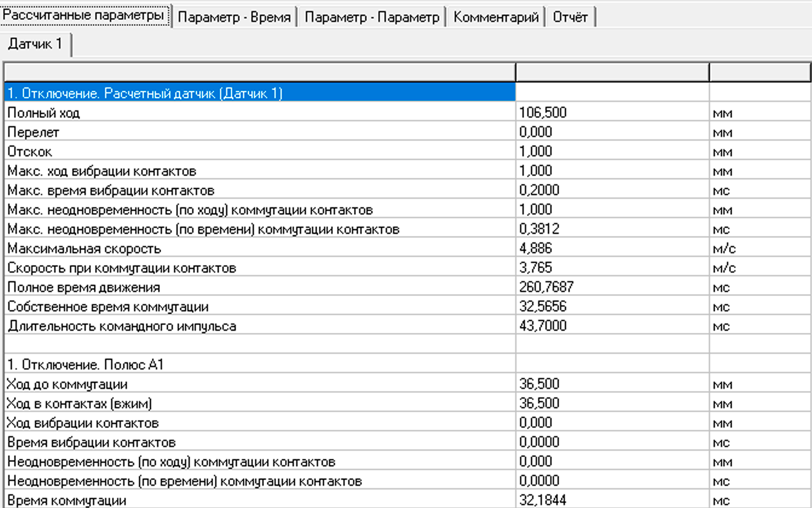Screen dimensions: 812x508
Task: Select the Ход вибрации контактов row
Action: coord(260,423)
